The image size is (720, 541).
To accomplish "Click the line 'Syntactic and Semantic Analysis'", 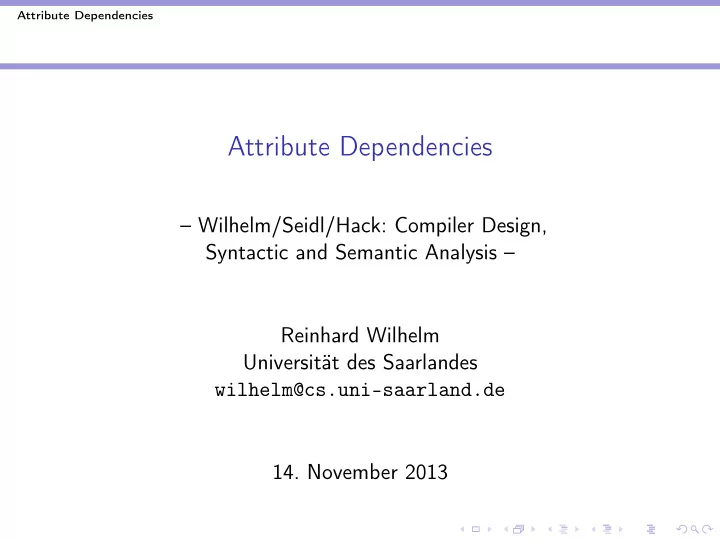I will [351, 253].
